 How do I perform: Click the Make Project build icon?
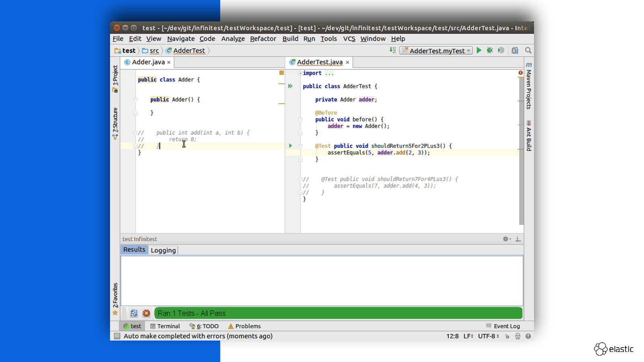[x=392, y=50]
